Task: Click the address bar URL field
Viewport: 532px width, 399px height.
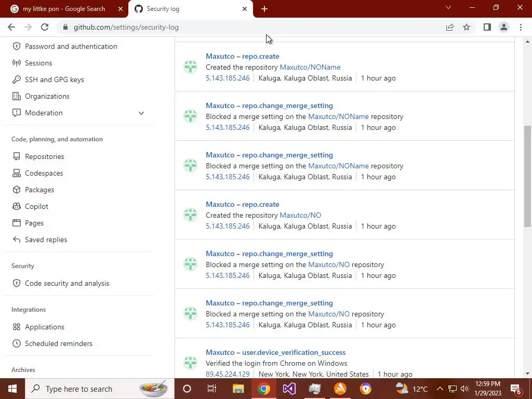Action: point(251,27)
